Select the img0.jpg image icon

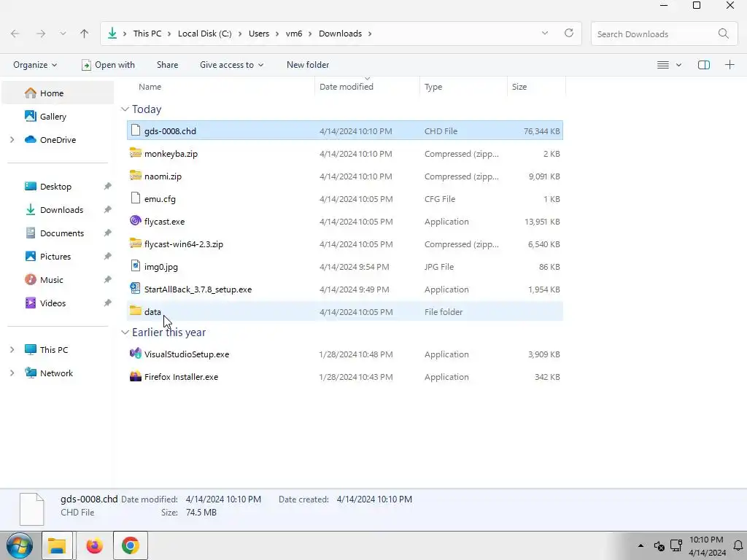pos(136,265)
